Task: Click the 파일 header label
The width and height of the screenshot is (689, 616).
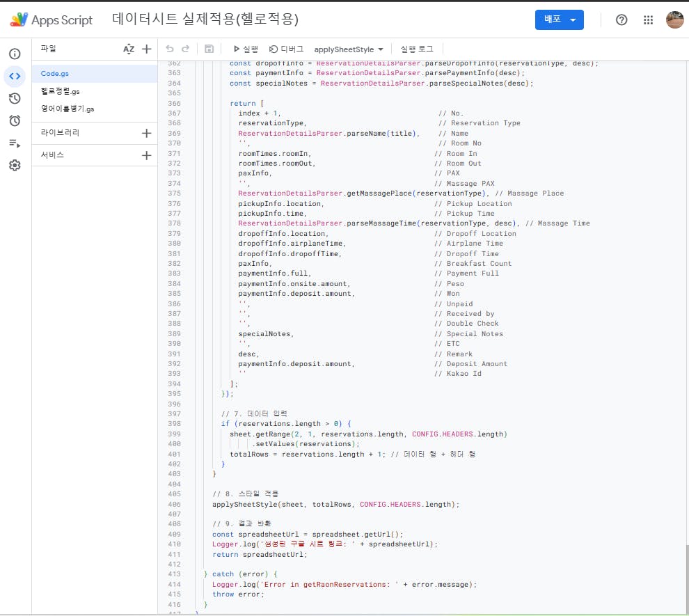Action: click(48, 48)
